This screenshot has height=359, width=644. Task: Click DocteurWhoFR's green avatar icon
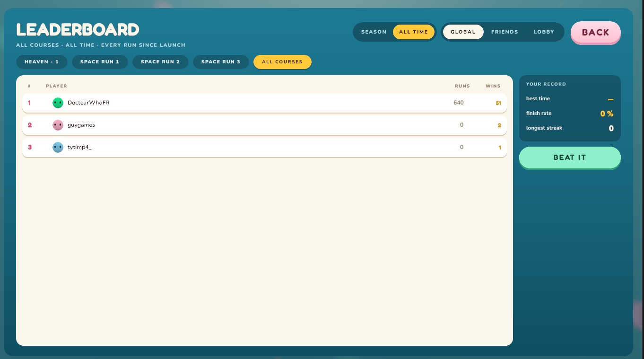click(x=58, y=103)
